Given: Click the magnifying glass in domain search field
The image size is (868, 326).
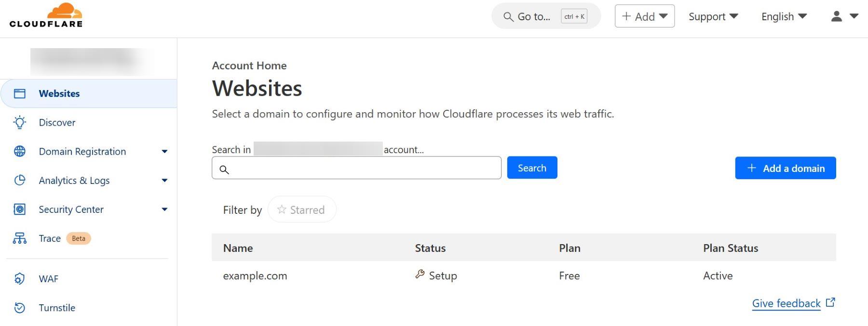Looking at the screenshot, I should tap(225, 170).
